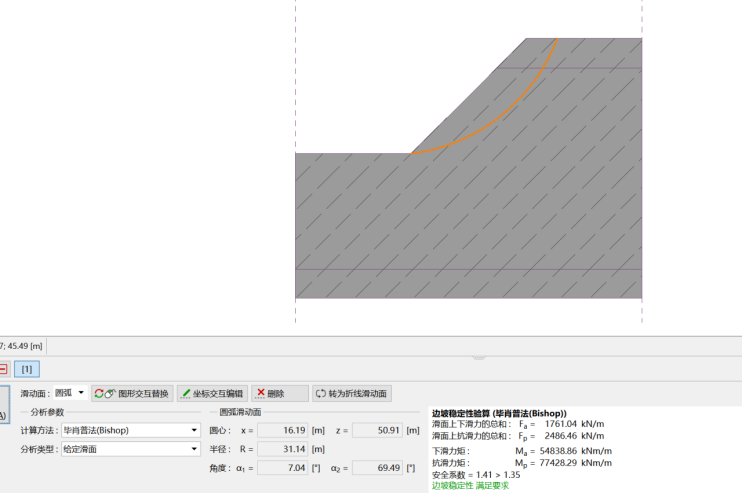Click the Ma value 54838.86 kNm/m
The width and height of the screenshot is (742, 494).
tap(575, 451)
